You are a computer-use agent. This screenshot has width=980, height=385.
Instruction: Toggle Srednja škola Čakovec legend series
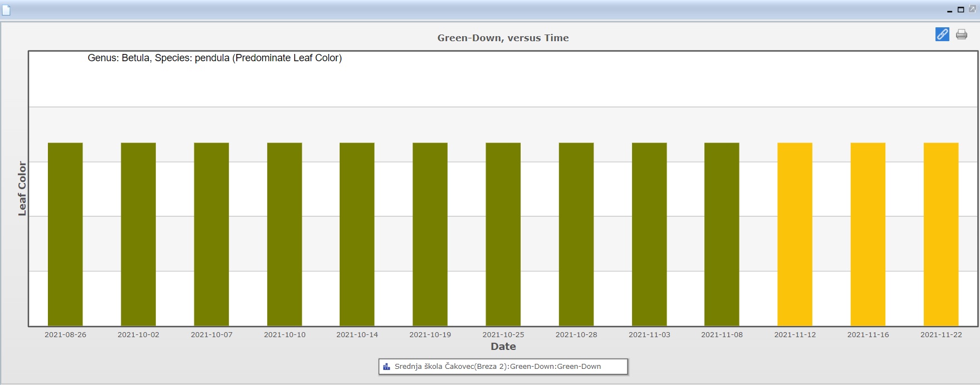pyautogui.click(x=497, y=367)
